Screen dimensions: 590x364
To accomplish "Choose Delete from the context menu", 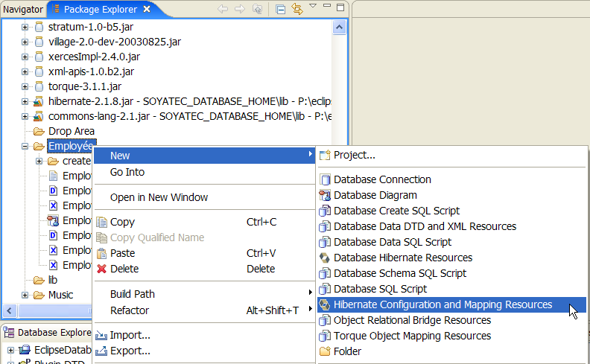I will point(203,269).
